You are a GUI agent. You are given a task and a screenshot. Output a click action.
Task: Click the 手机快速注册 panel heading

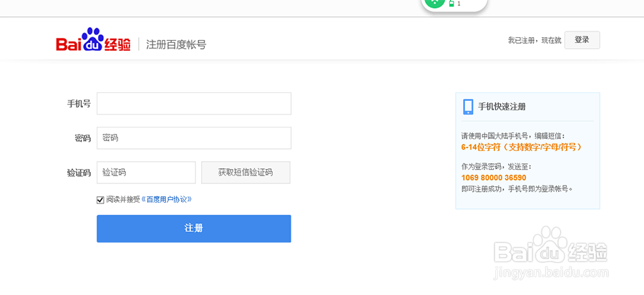click(502, 107)
